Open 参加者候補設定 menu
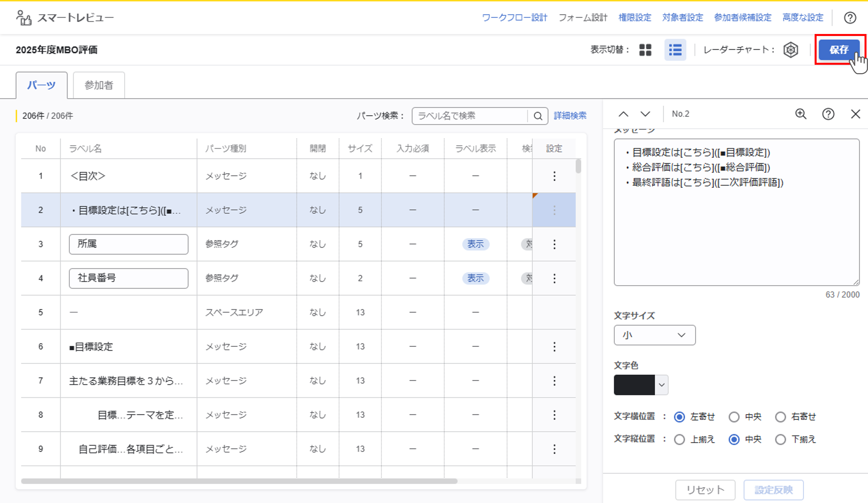 (x=743, y=18)
